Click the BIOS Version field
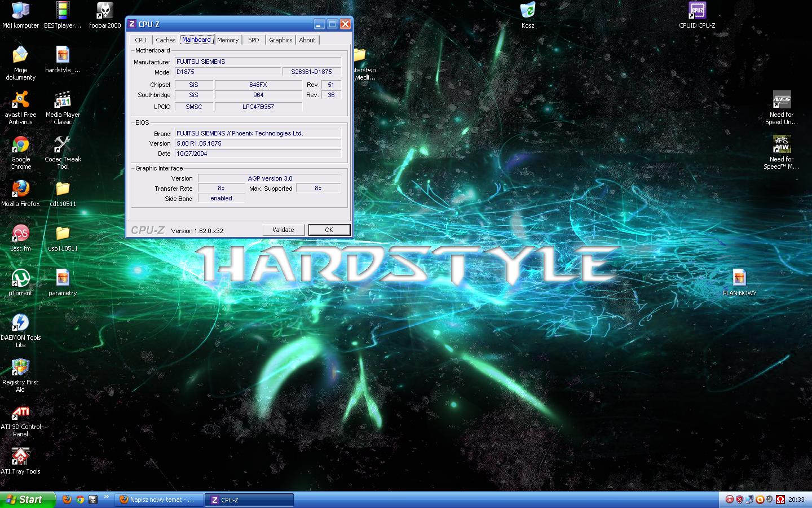Image resolution: width=812 pixels, height=508 pixels. click(x=258, y=143)
